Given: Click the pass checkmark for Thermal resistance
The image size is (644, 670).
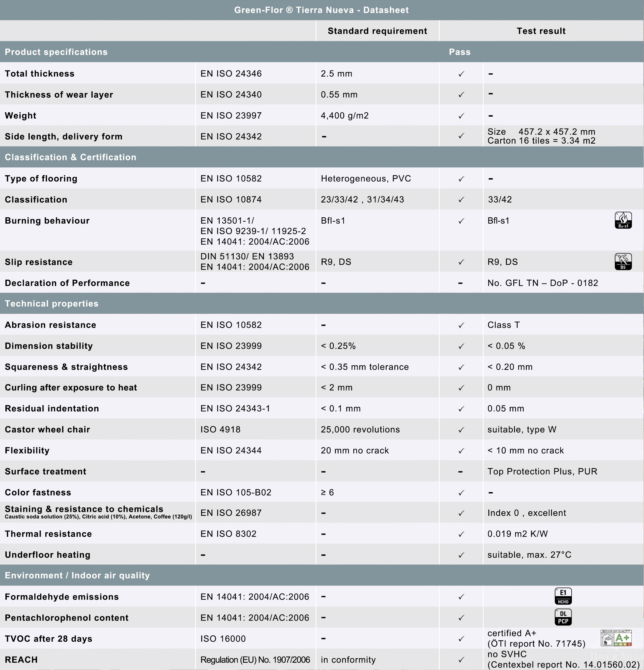Looking at the screenshot, I should (461, 534).
